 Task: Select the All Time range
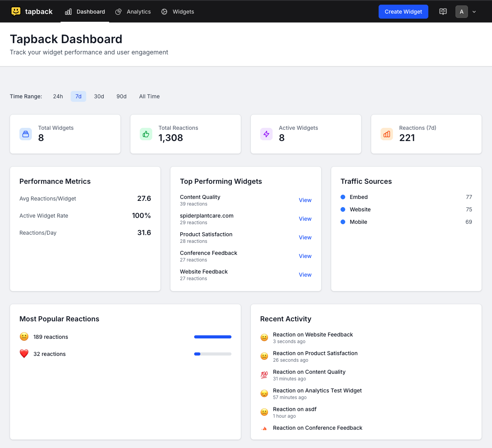coord(150,96)
